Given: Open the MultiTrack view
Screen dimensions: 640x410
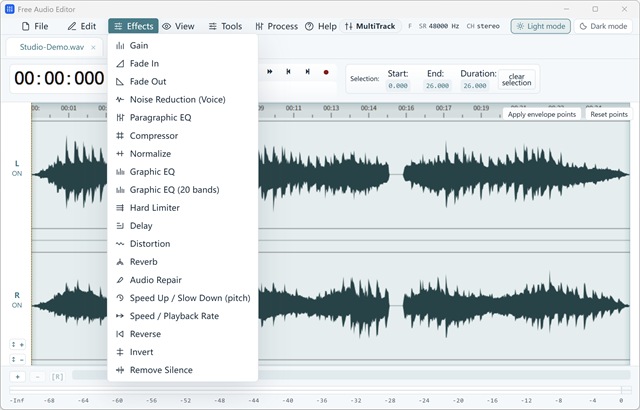Looking at the screenshot, I should 370,26.
